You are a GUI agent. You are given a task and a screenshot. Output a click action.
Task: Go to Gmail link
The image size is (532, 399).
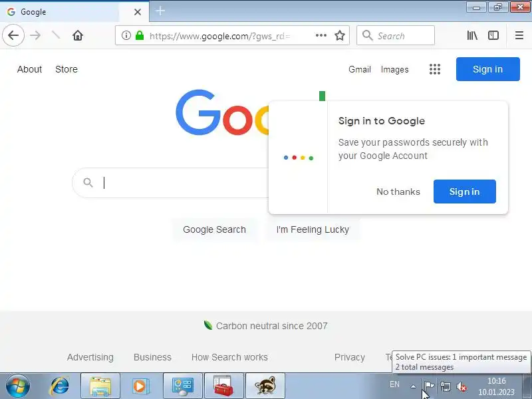(x=359, y=70)
